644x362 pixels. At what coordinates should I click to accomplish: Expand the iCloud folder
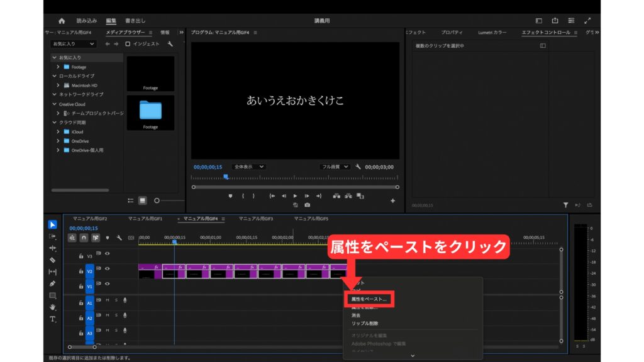tap(58, 132)
